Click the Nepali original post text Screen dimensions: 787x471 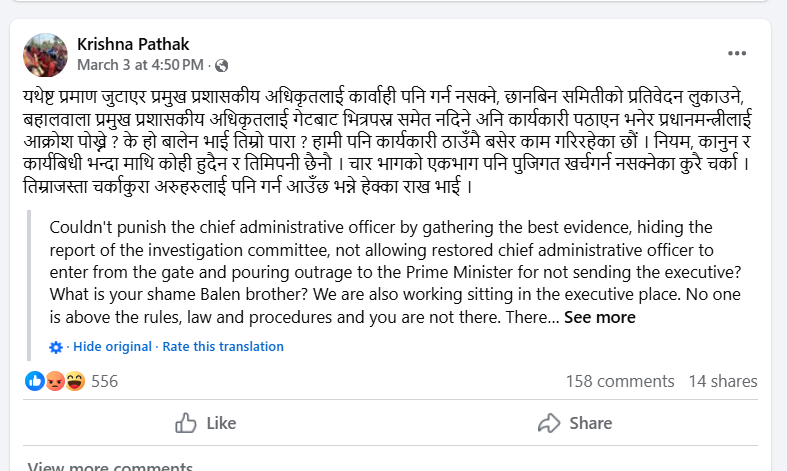point(390,141)
